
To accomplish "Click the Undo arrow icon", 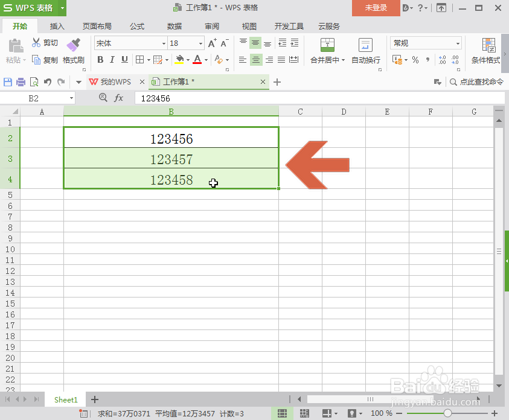I will 48,82.
